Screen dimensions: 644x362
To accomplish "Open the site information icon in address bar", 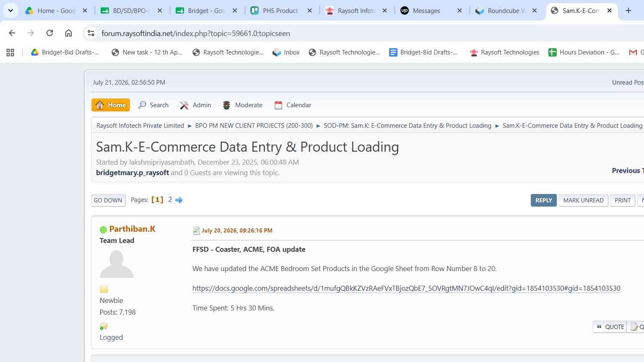I will pos(91,33).
